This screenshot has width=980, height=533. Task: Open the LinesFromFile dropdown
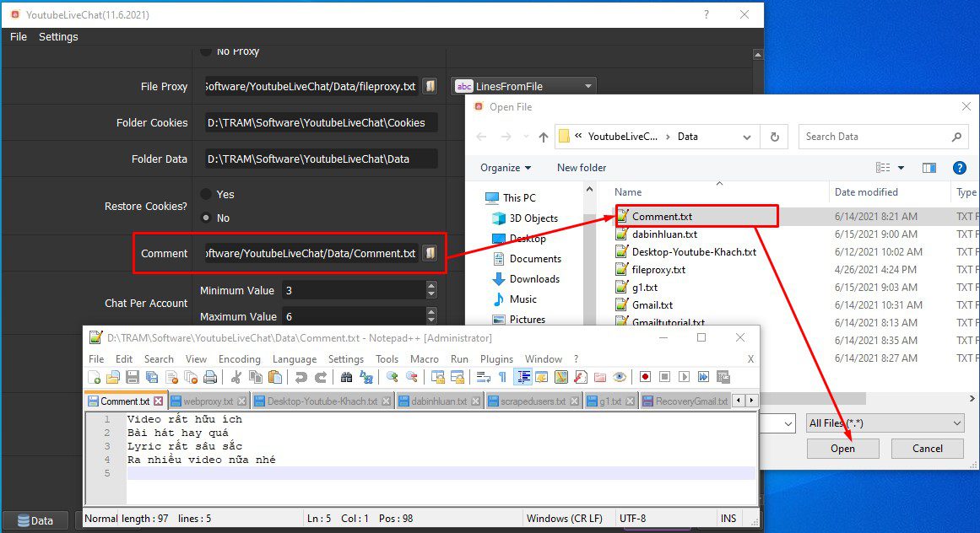pos(523,86)
